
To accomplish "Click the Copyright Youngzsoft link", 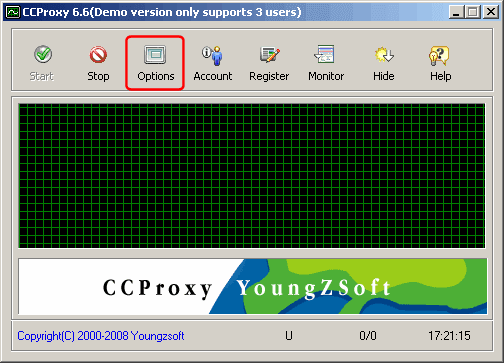I will coord(101,336).
